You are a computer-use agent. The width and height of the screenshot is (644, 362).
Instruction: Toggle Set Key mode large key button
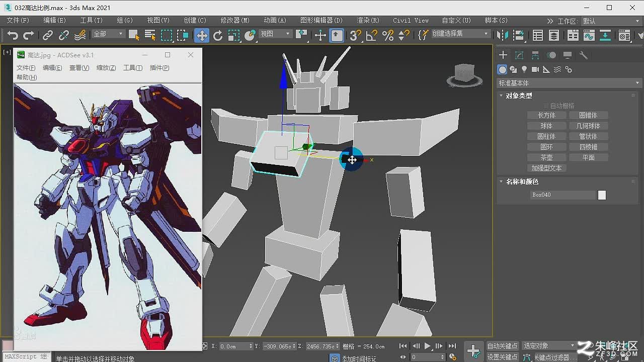[473, 351]
